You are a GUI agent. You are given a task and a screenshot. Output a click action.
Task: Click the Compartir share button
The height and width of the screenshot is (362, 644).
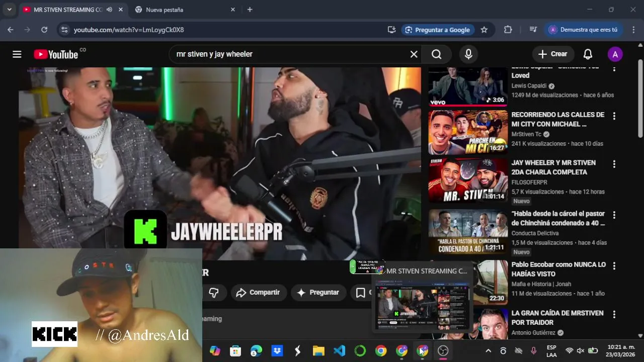coord(259,293)
